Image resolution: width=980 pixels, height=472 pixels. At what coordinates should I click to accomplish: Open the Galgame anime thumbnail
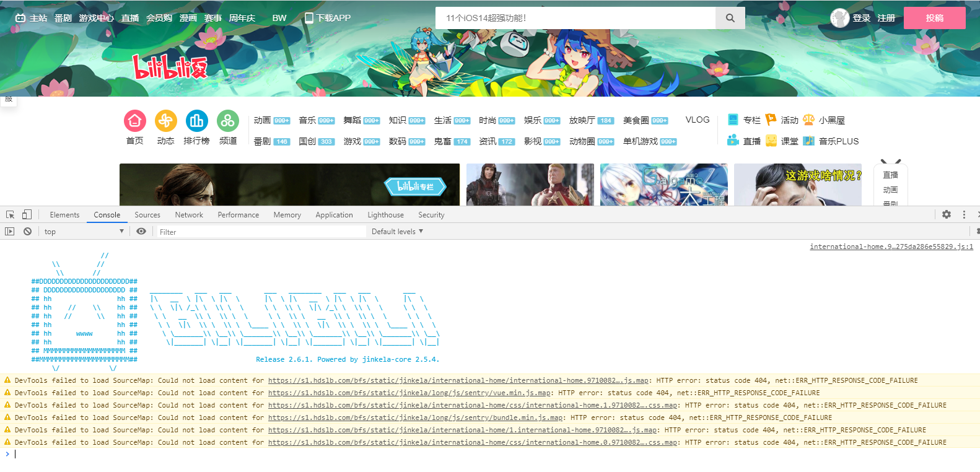(664, 185)
